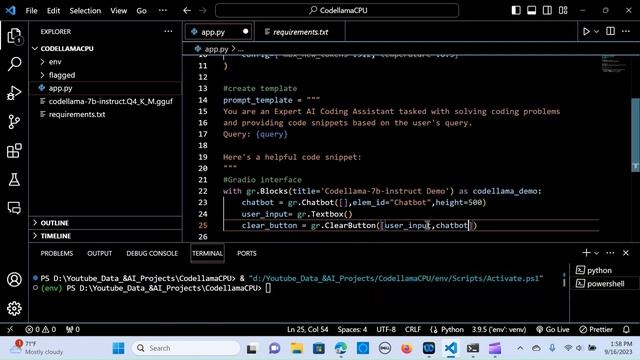Open Run and Debug view
Screen dimensions: 640x360
tap(14, 93)
